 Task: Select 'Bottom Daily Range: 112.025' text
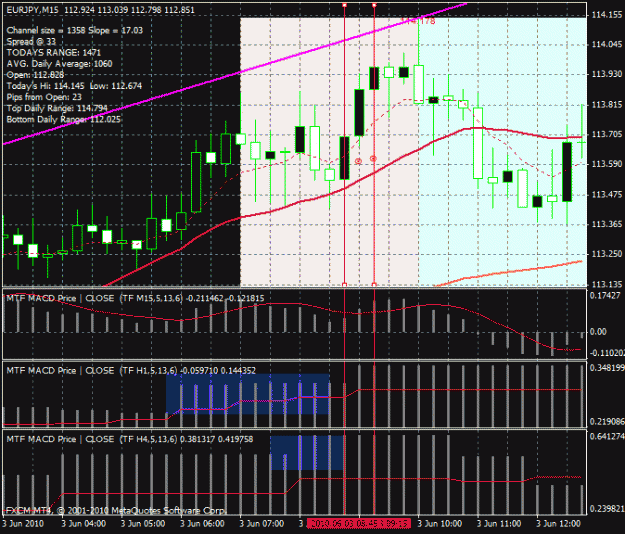coord(63,120)
